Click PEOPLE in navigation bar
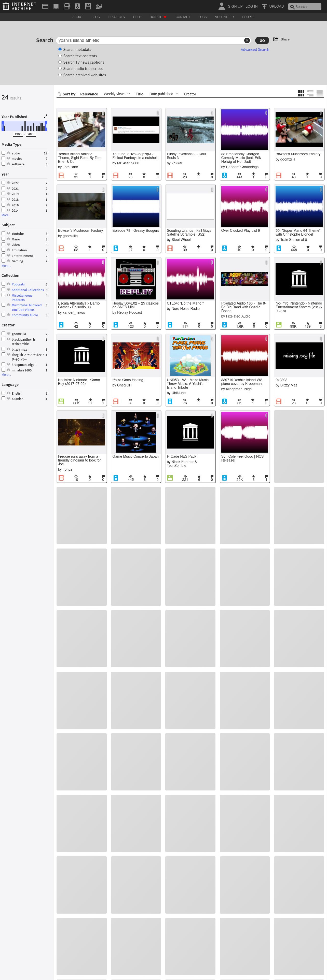The width and height of the screenshot is (327, 980). [248, 17]
